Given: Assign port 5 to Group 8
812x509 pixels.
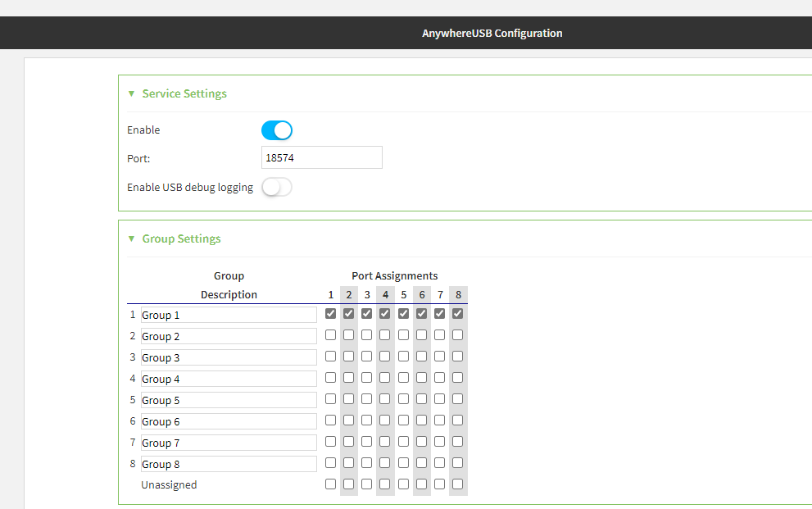Looking at the screenshot, I should (403, 462).
